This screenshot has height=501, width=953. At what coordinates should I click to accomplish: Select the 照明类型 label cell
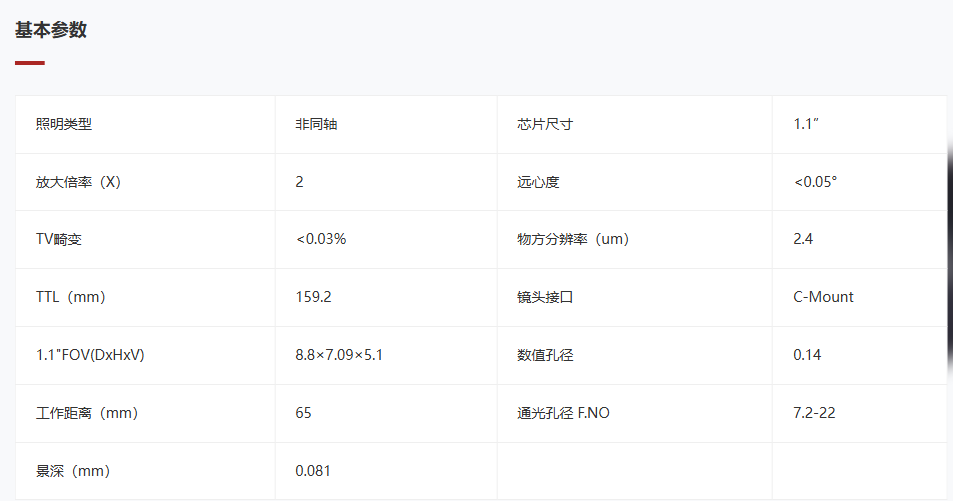click(64, 124)
